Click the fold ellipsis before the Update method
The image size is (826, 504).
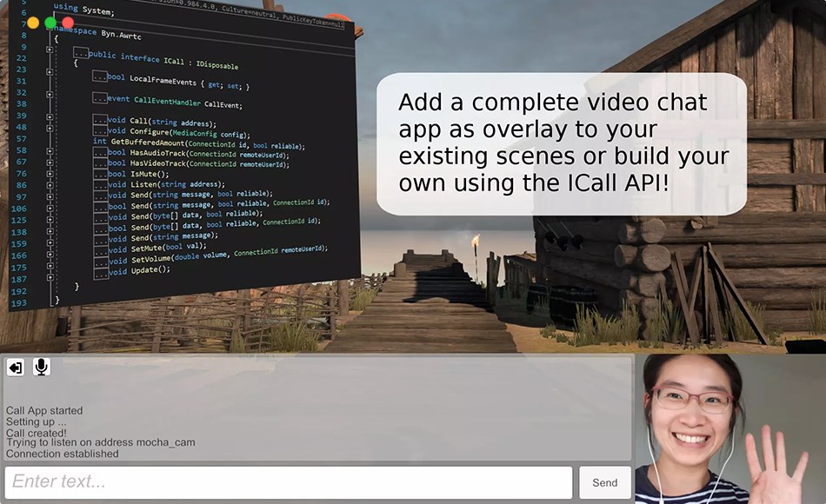(x=102, y=271)
